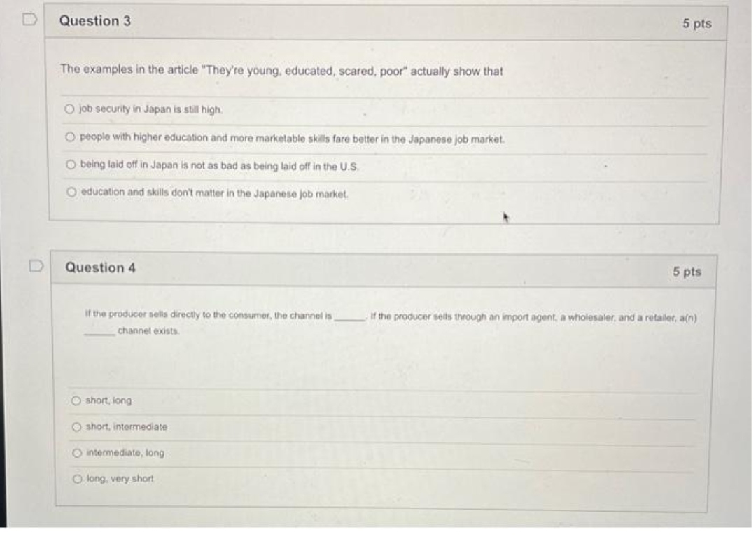
Task: Click the Question 4 header bar
Action: [385, 268]
